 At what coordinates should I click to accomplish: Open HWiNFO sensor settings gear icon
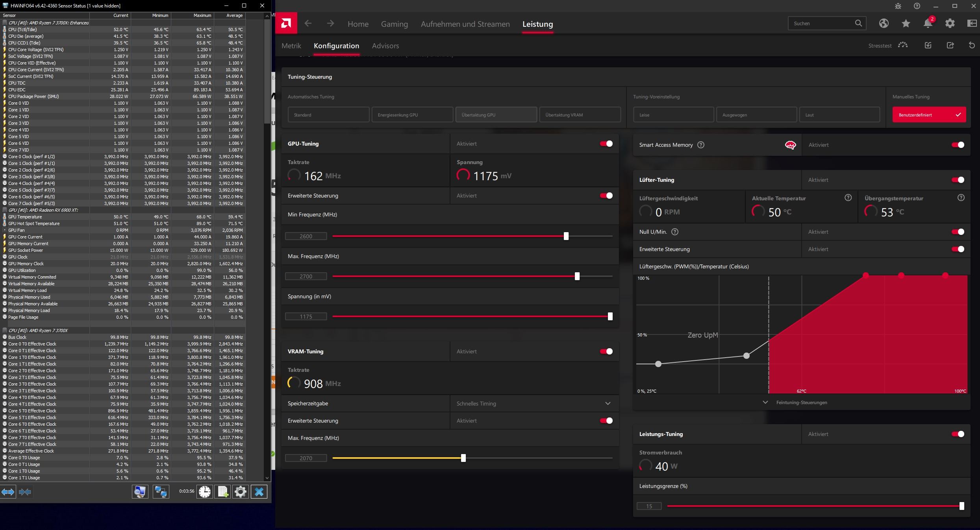coord(241,491)
